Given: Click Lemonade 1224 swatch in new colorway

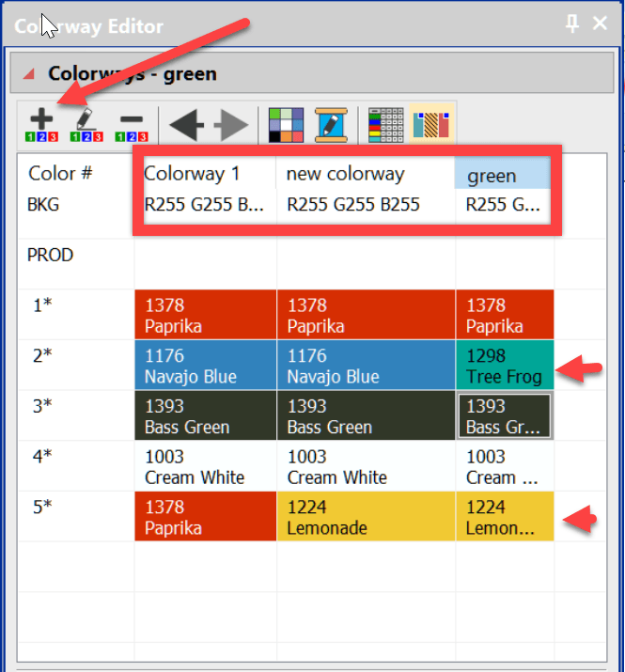Looking at the screenshot, I should (365, 517).
